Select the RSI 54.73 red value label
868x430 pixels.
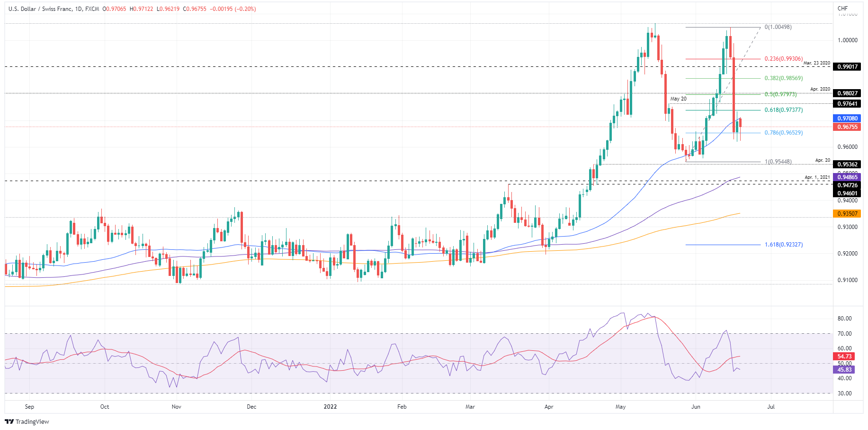(x=844, y=357)
